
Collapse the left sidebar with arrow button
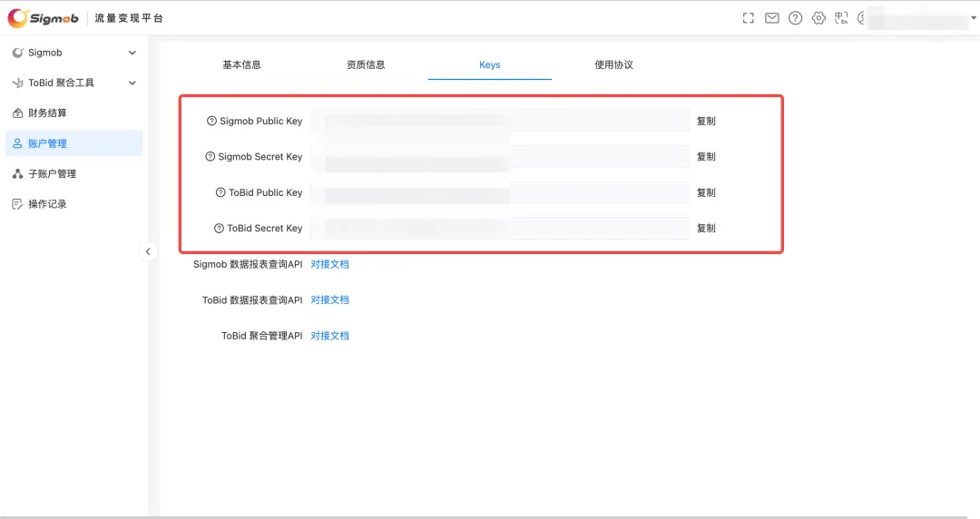(x=149, y=251)
